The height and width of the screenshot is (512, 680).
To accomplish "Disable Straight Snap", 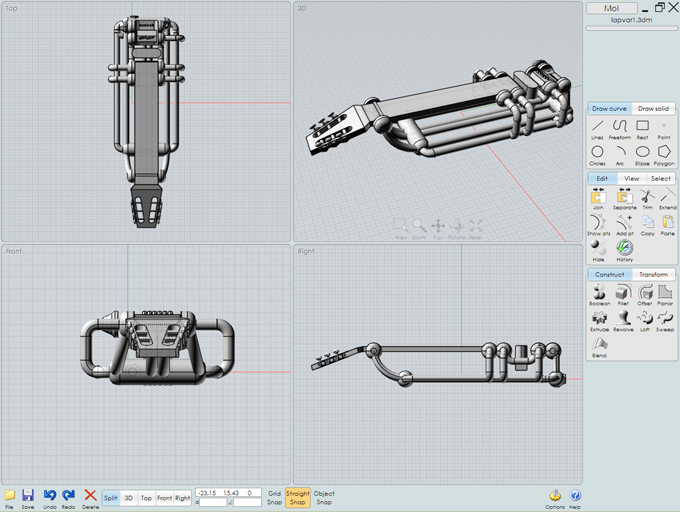I will click(x=298, y=497).
